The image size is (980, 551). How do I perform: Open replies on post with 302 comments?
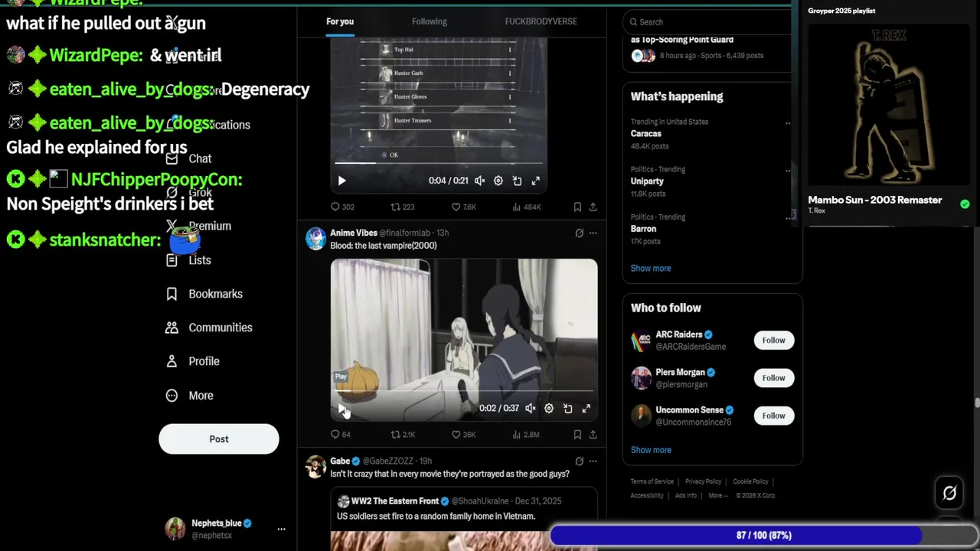[342, 207]
